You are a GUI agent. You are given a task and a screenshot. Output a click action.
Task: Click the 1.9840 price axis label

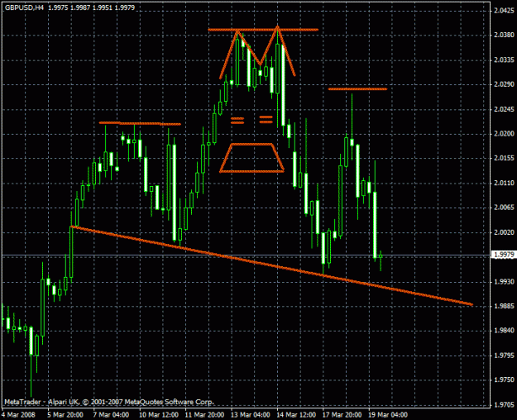(x=504, y=331)
